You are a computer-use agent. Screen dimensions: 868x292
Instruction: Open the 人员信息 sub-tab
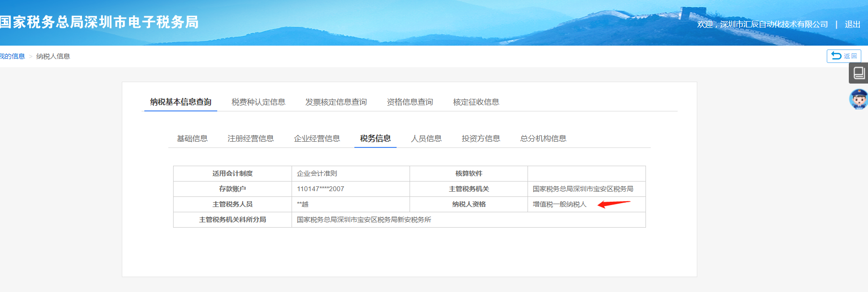point(426,138)
